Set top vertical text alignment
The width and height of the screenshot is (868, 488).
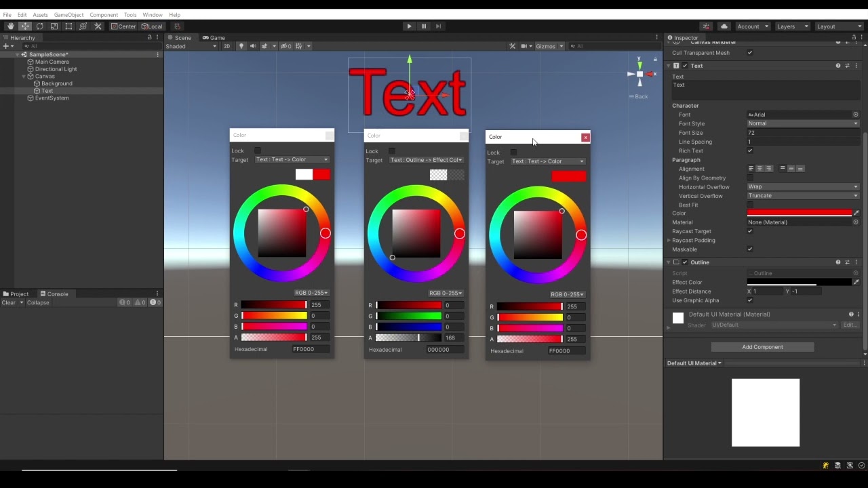click(x=783, y=169)
